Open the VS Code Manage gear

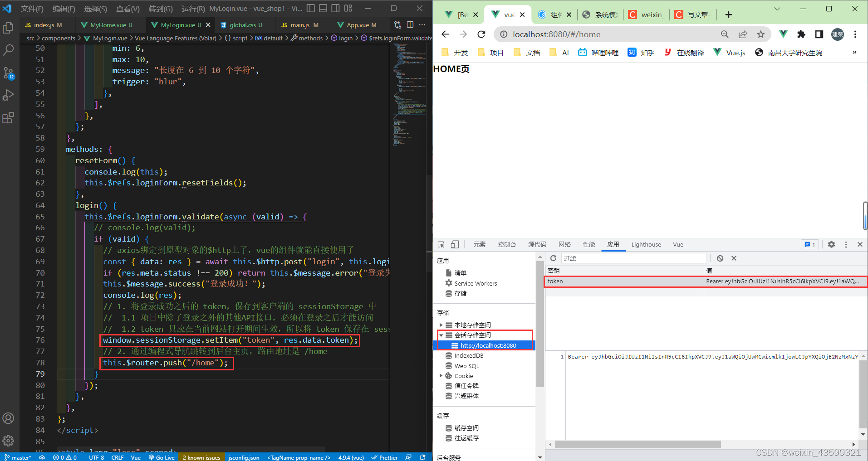point(8,441)
